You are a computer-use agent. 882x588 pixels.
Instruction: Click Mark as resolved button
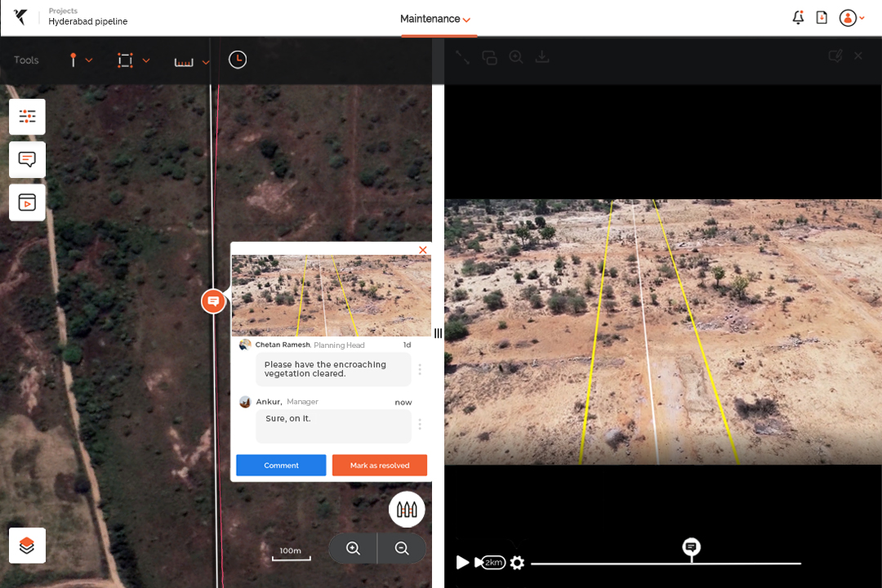(x=380, y=465)
